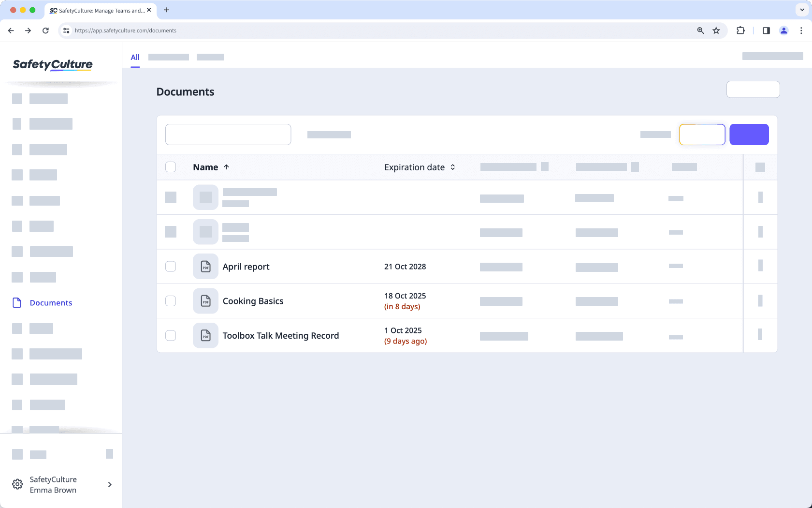Click the Toolbox Talk Meeting Record PDF icon
812x508 pixels.
point(205,335)
